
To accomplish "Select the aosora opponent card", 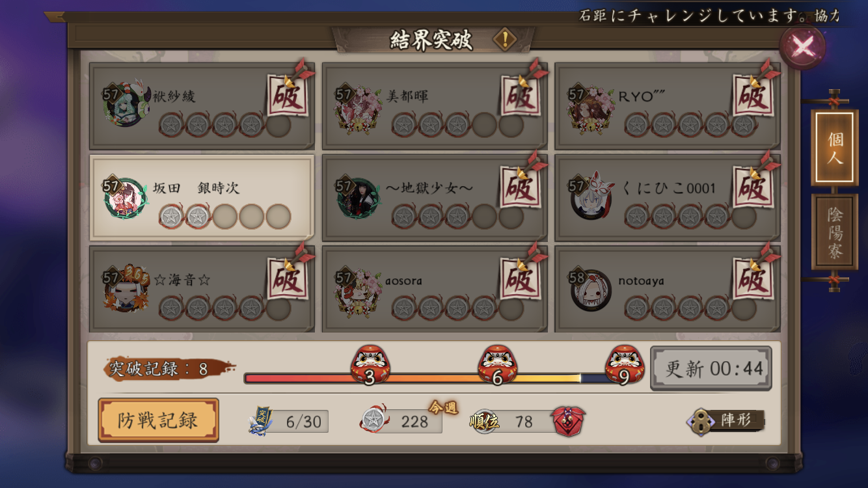I will click(435, 289).
